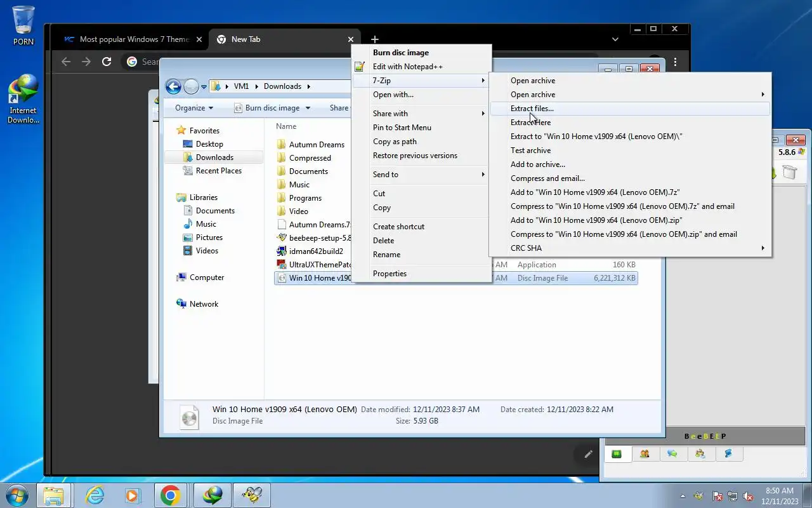Viewport: 812px width, 508px height.
Task: Expand Burn disc image toolbar dropdown arrow
Action: [307, 108]
